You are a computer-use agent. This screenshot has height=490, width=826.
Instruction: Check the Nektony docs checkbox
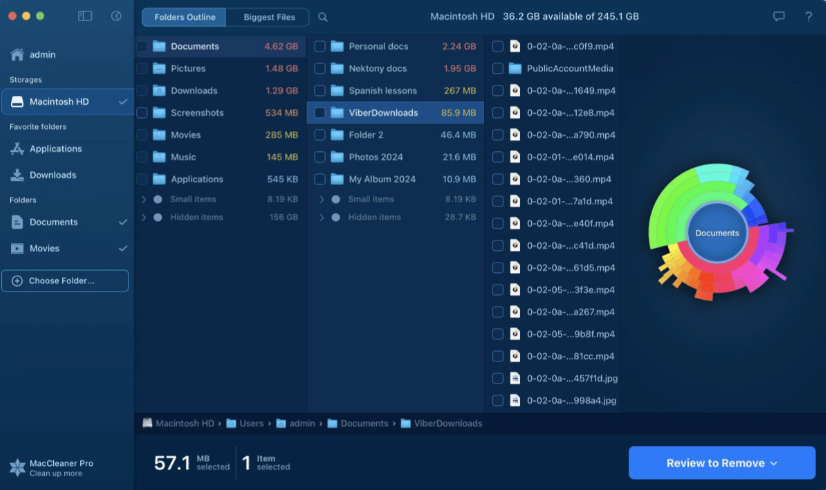pyautogui.click(x=320, y=68)
